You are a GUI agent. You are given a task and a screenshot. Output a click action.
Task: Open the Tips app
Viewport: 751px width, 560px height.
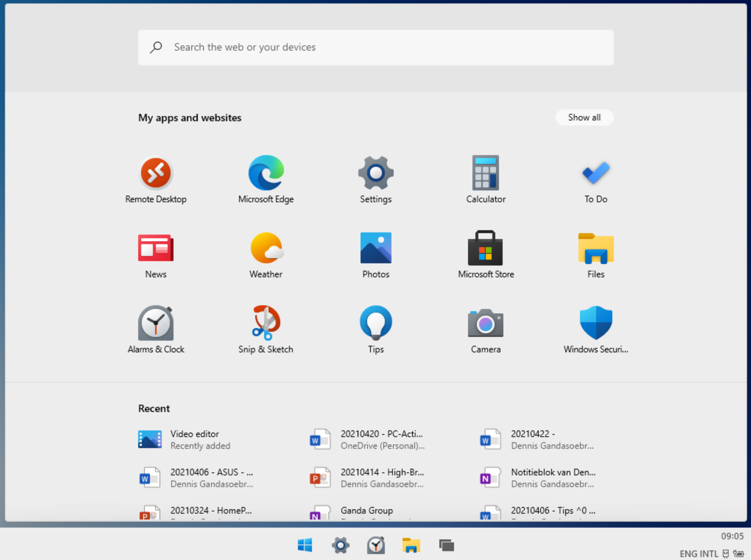(376, 330)
